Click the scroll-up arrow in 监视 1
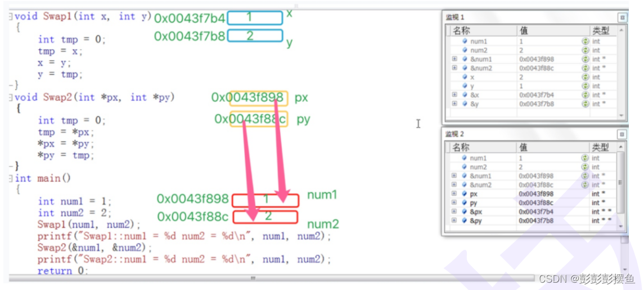The width and height of the screenshot is (644, 290). click(x=621, y=30)
